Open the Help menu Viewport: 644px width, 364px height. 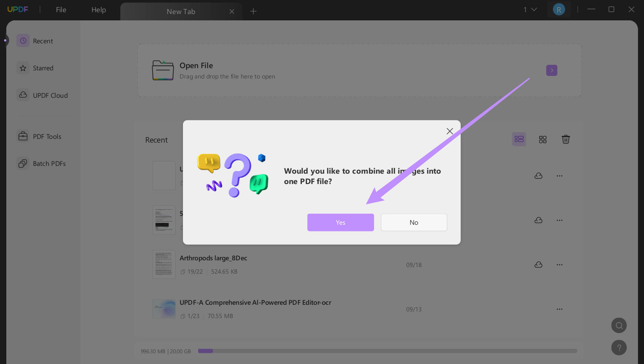98,10
